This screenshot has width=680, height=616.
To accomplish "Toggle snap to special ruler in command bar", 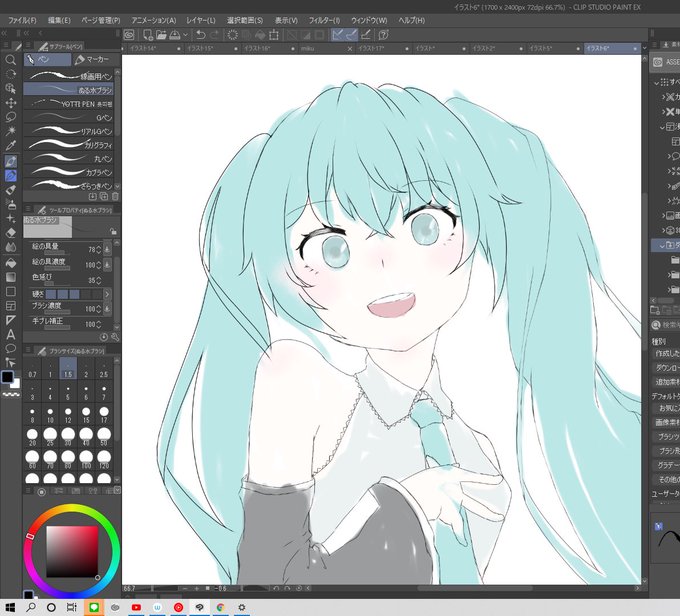I will coord(351,35).
